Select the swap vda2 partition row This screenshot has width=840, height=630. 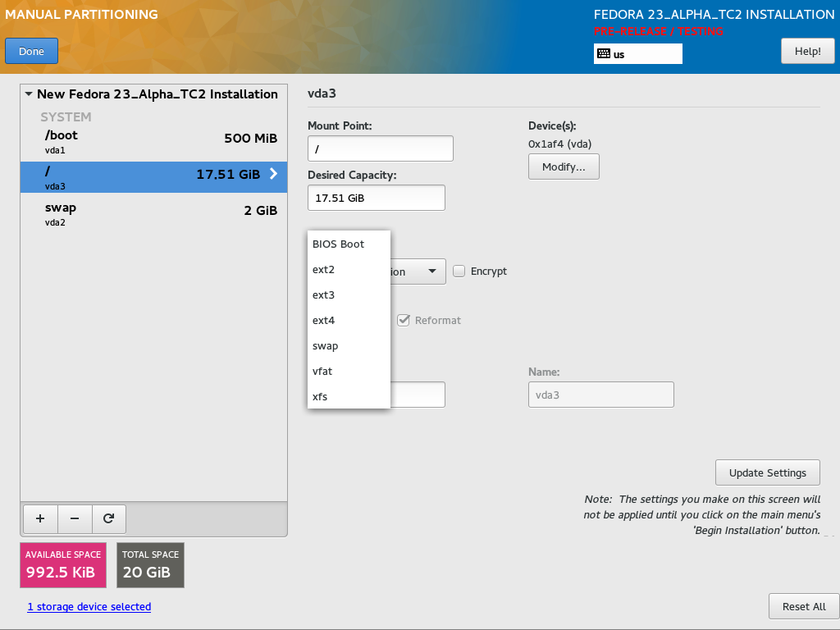(x=153, y=214)
